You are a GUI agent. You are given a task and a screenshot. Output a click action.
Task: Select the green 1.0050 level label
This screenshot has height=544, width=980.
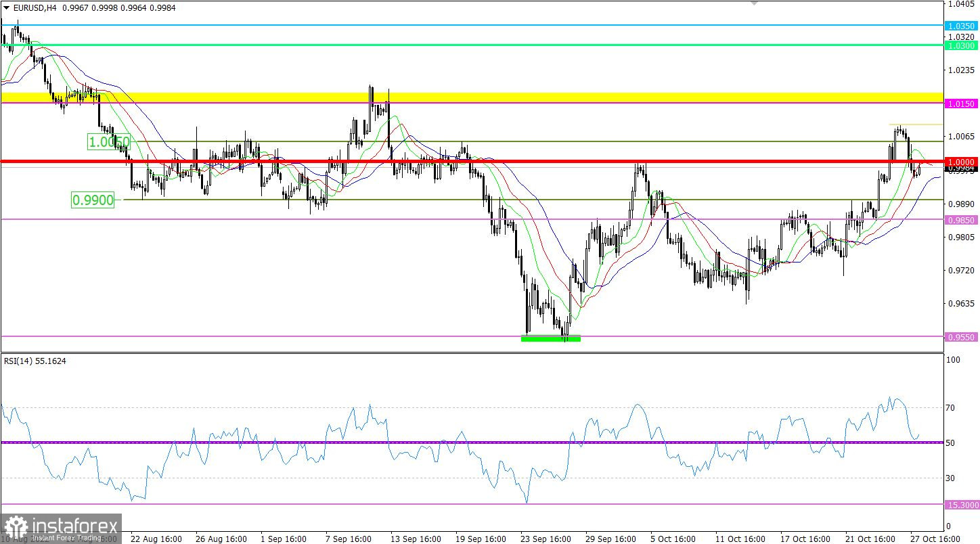click(x=108, y=141)
